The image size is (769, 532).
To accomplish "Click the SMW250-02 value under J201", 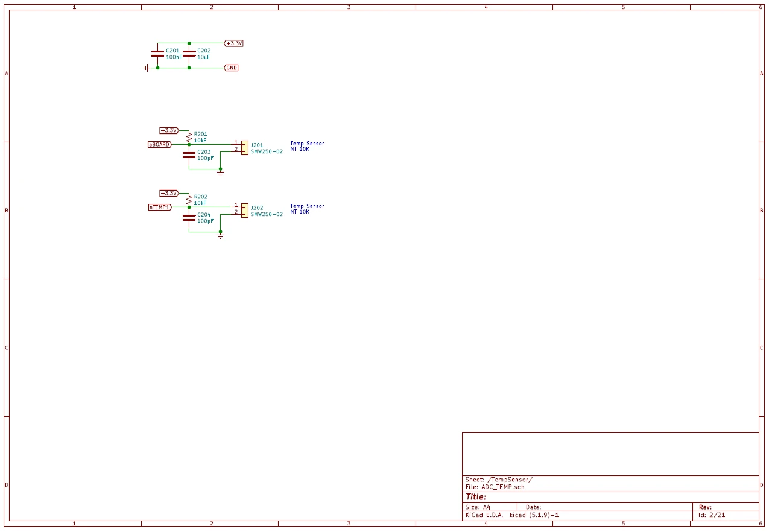I will click(x=267, y=151).
